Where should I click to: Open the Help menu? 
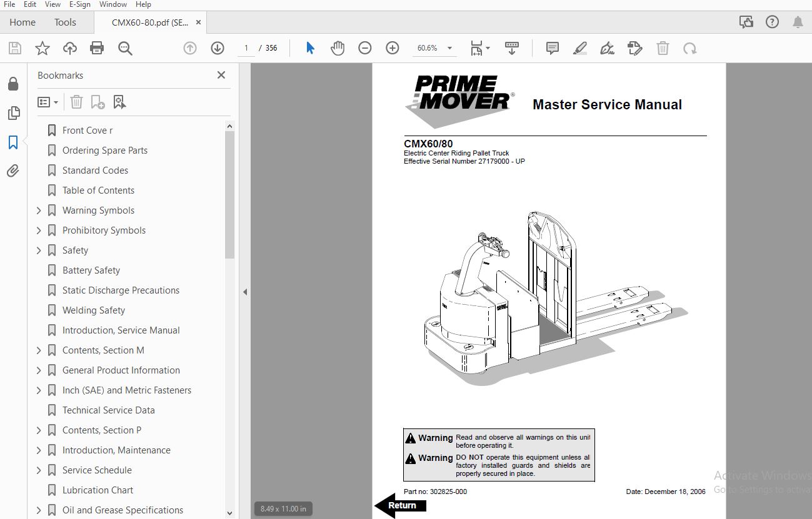pyautogui.click(x=143, y=4)
